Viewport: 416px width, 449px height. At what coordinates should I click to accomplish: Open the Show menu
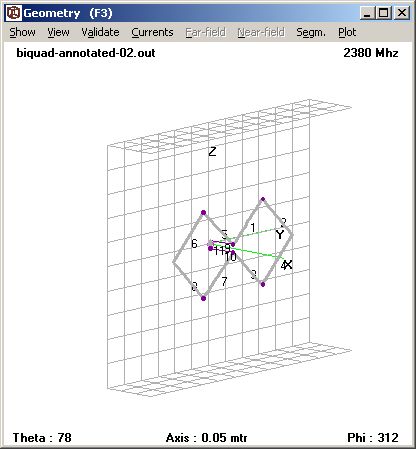22,32
